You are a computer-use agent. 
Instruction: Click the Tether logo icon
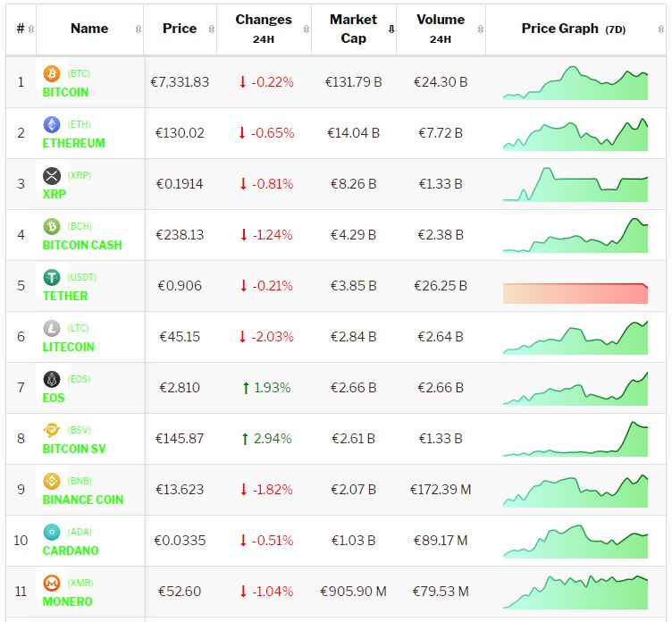(52, 277)
